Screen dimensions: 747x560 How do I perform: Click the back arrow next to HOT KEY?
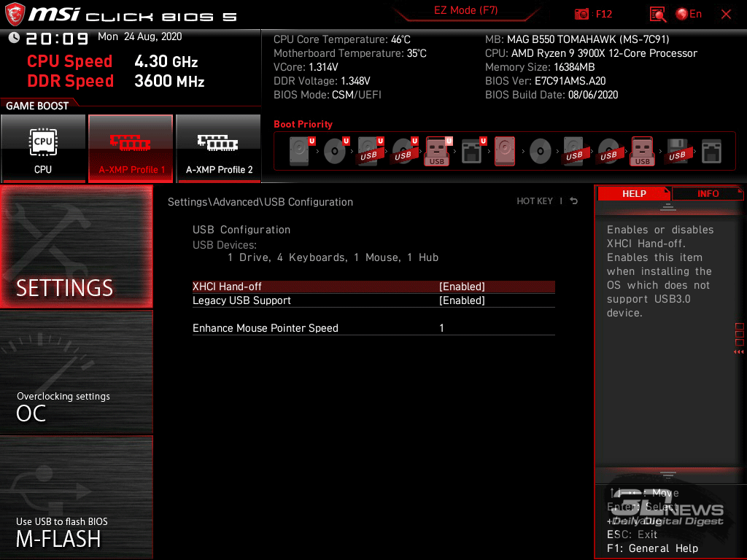click(574, 201)
